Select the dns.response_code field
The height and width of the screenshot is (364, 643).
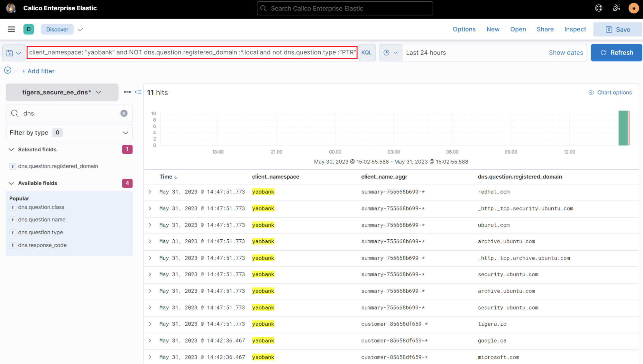42,245
